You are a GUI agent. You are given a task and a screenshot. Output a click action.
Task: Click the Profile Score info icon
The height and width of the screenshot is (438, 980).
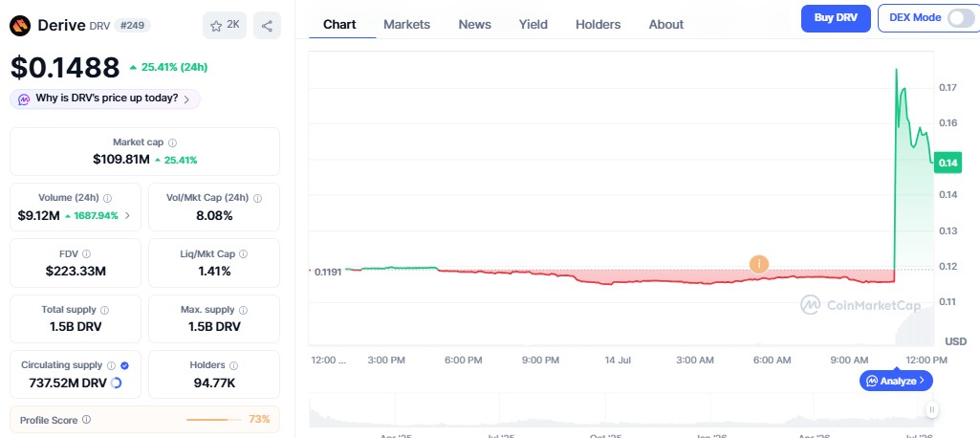point(86,419)
